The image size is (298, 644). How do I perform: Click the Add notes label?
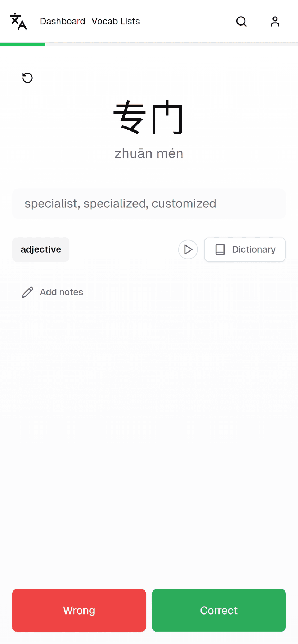point(62,292)
